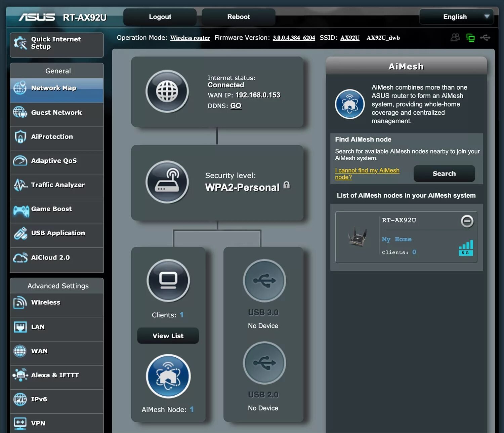This screenshot has height=433, width=504.
Task: Open Quick Internet Setup
Action: (x=57, y=45)
